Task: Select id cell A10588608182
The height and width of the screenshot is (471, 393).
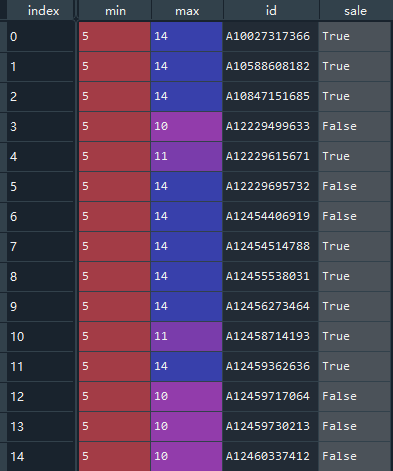Action: (270, 66)
